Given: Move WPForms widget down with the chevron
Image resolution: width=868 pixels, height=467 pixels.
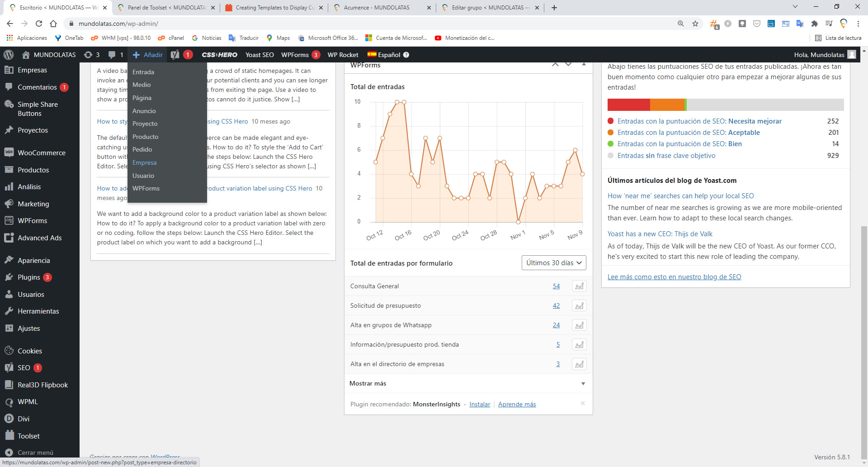Looking at the screenshot, I should coord(569,65).
